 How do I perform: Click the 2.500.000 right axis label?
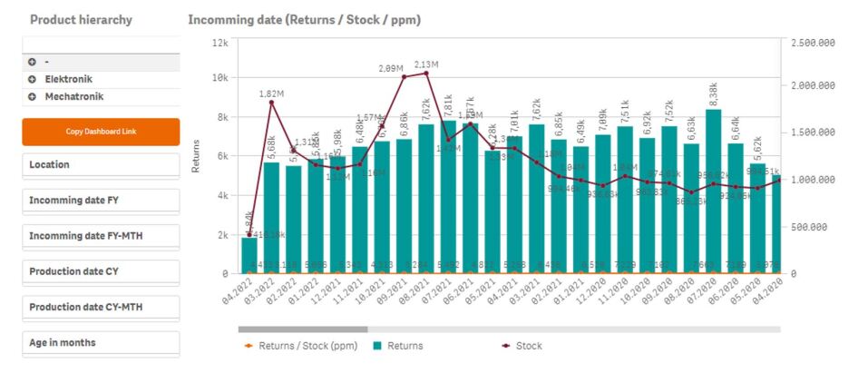point(813,43)
